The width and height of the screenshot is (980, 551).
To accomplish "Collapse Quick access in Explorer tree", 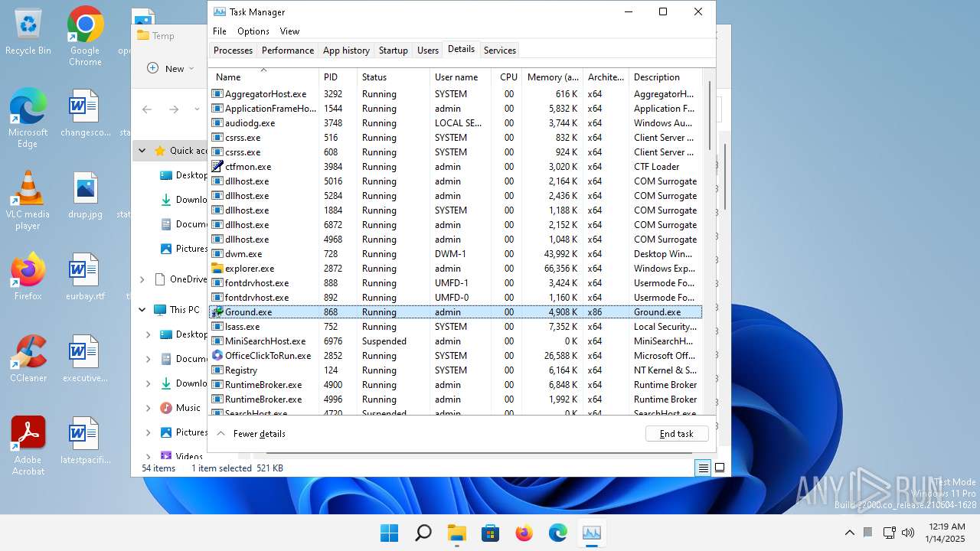I will coord(142,151).
